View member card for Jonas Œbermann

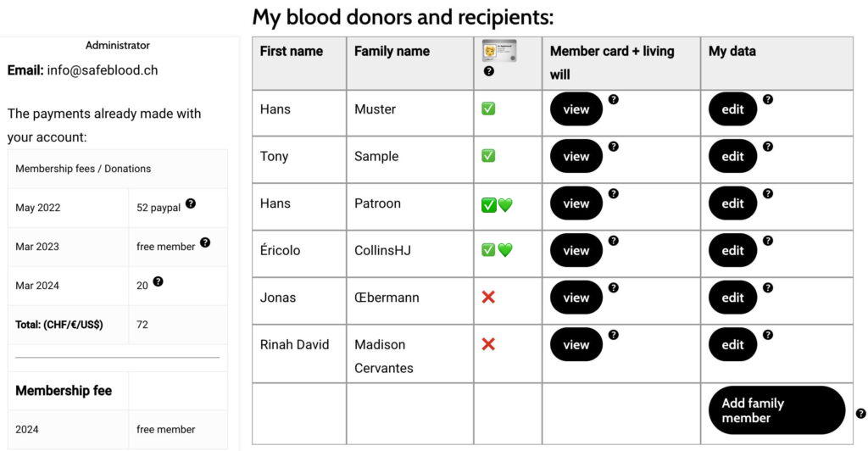pyautogui.click(x=576, y=298)
